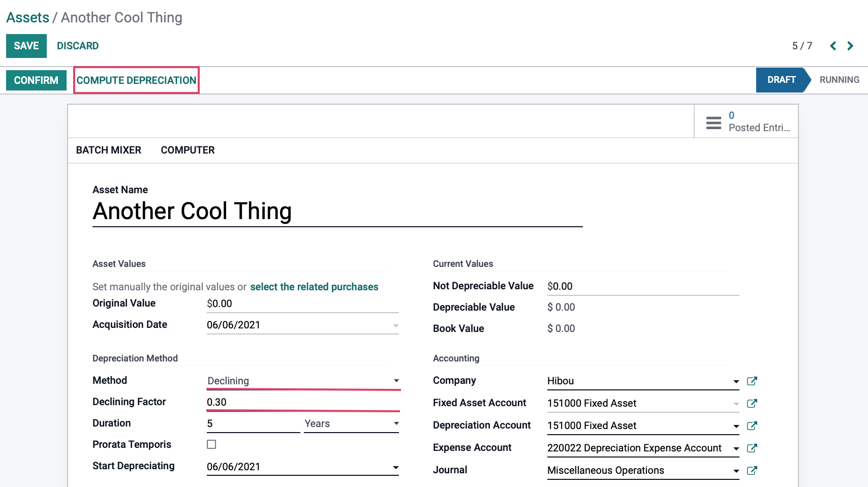Click the DRAFT status stage
Image resolution: width=868 pixels, height=487 pixels.
[782, 80]
